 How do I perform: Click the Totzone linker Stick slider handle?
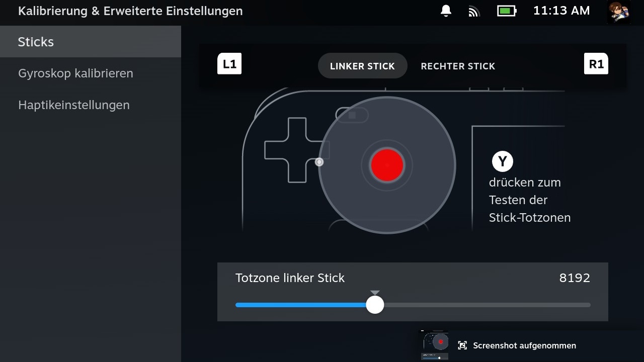coord(375,305)
